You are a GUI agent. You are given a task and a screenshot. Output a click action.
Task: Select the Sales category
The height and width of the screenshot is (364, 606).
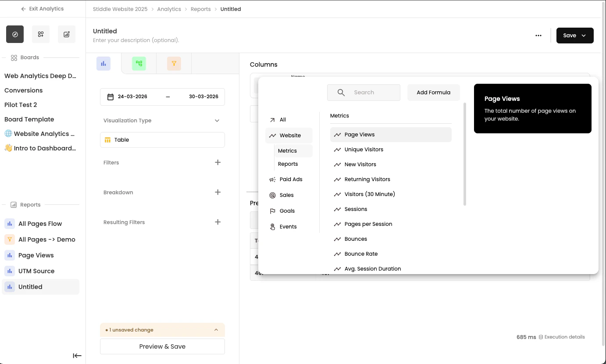(289, 195)
